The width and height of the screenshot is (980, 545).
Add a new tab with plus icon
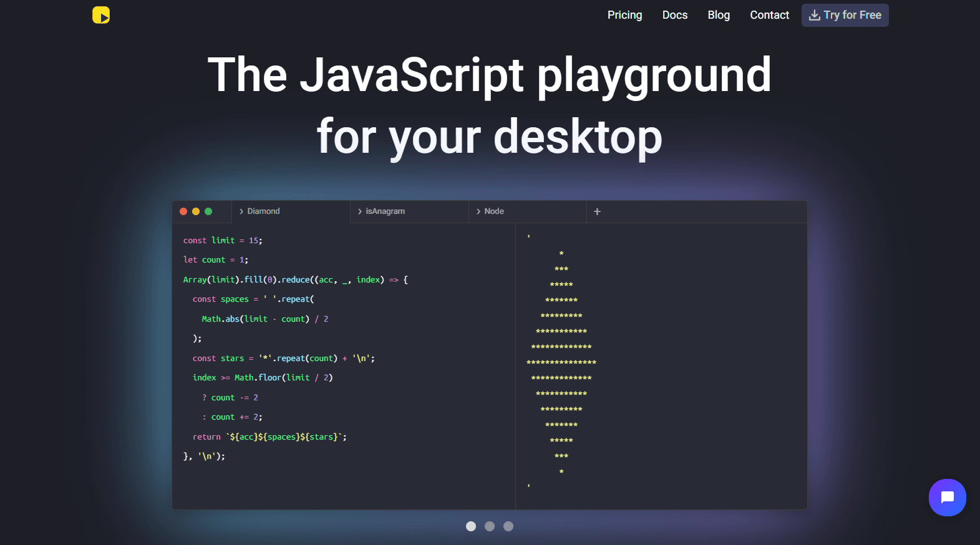coord(597,211)
